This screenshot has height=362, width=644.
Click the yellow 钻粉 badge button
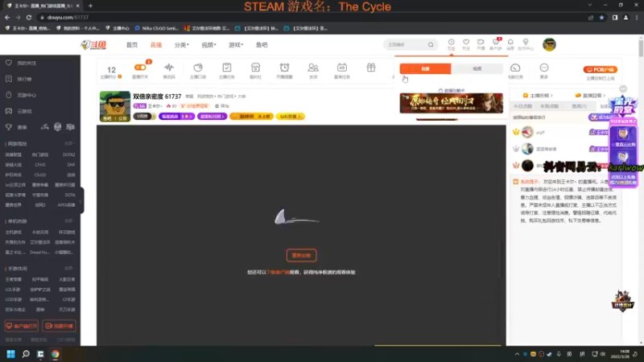pyautogui.click(x=291, y=117)
